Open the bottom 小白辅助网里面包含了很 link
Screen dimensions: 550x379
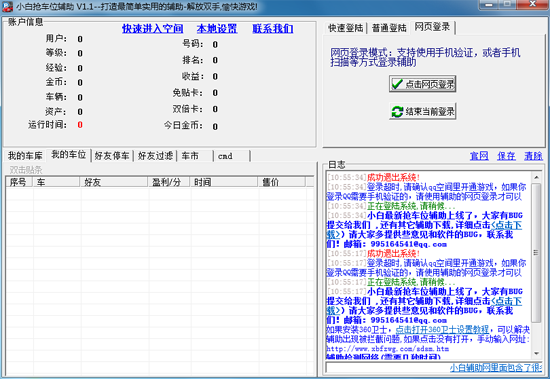point(496,367)
